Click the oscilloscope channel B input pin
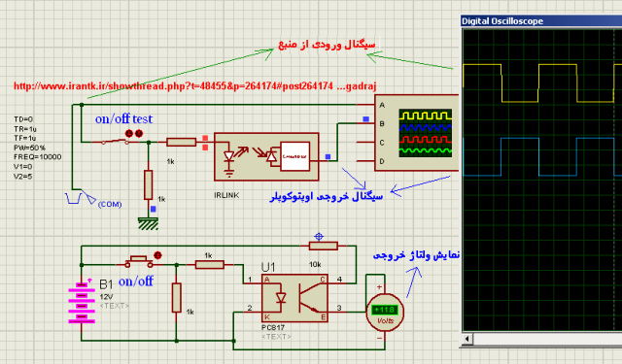The width and height of the screenshot is (622, 364). 365,123
